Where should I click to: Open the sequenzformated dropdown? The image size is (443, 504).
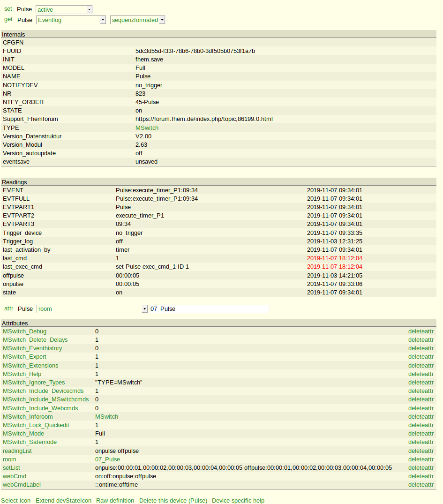tap(138, 20)
